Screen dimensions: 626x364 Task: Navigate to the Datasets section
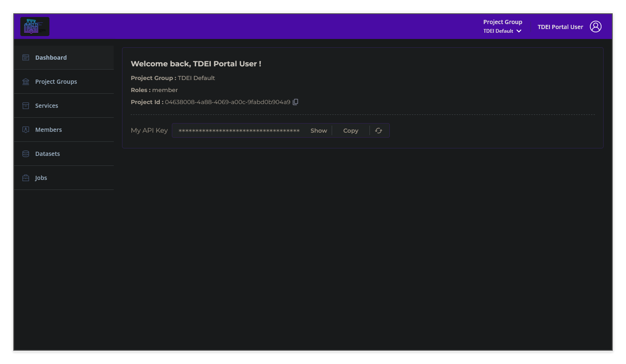coord(47,153)
